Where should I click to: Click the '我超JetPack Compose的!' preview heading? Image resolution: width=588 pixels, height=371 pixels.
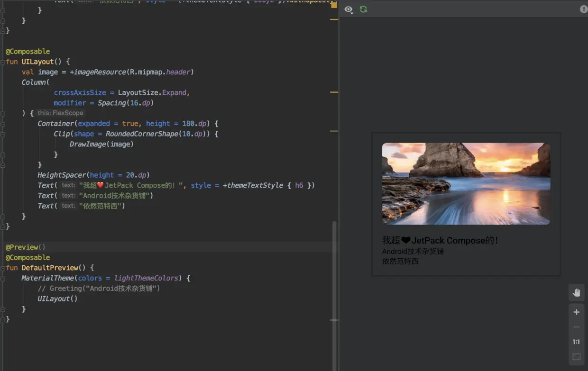440,241
